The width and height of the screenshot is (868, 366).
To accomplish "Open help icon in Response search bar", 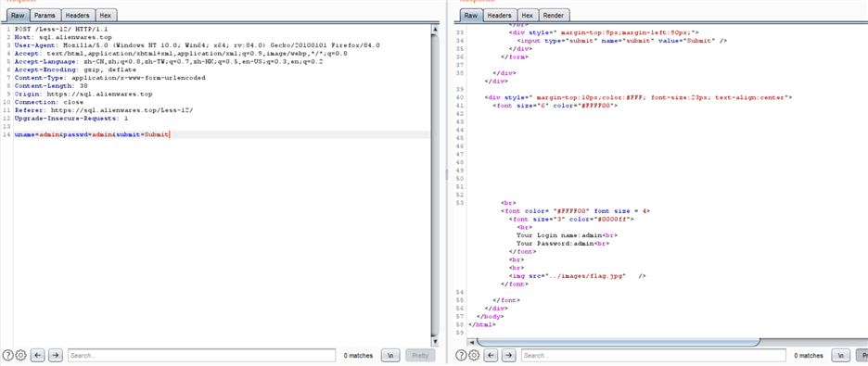I will [x=461, y=356].
